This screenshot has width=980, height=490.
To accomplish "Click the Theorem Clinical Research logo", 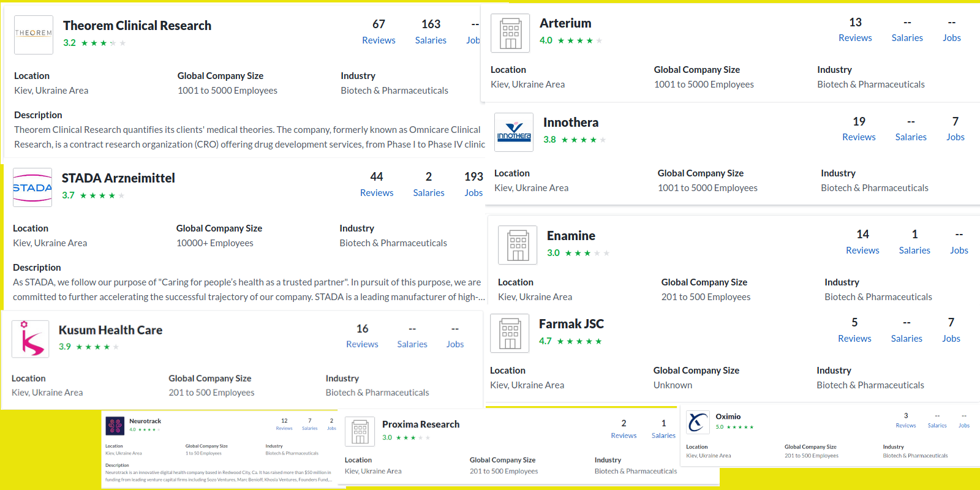I will (x=34, y=35).
